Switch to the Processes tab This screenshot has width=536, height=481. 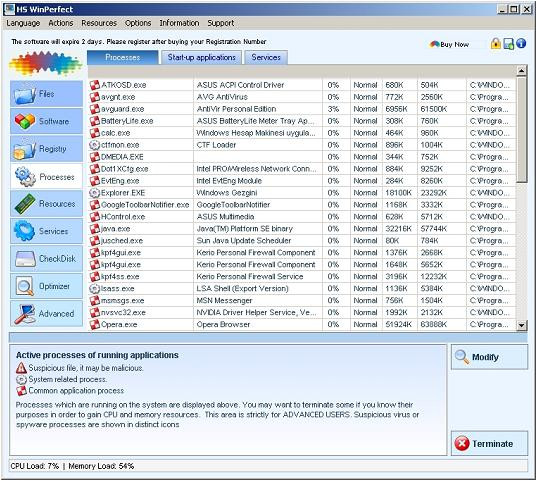coord(123,57)
